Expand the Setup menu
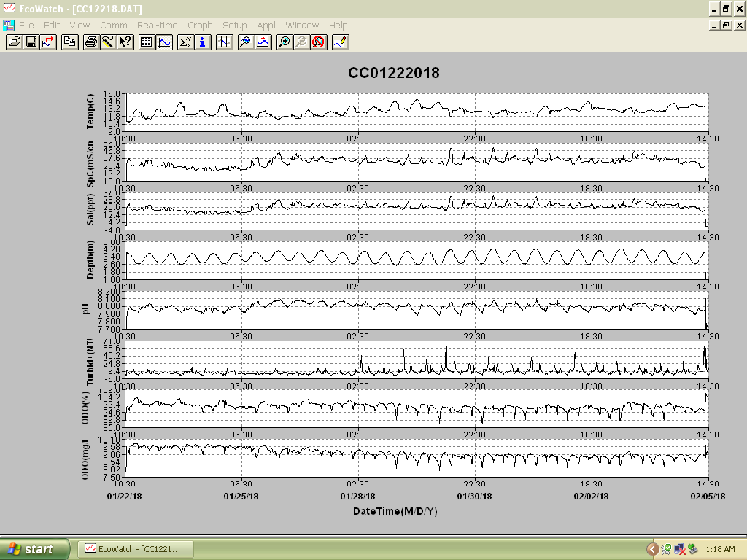Image resolution: width=747 pixels, height=560 pixels. [x=235, y=26]
